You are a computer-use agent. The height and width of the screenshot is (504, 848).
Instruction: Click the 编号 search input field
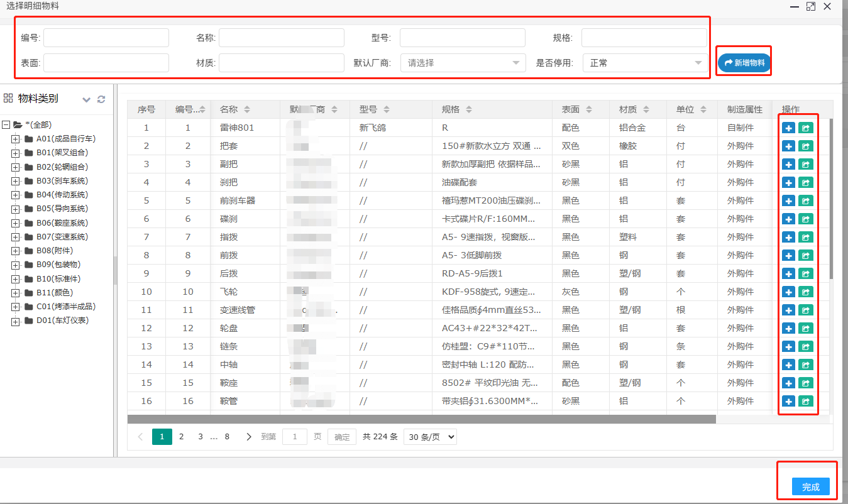pyautogui.click(x=106, y=38)
